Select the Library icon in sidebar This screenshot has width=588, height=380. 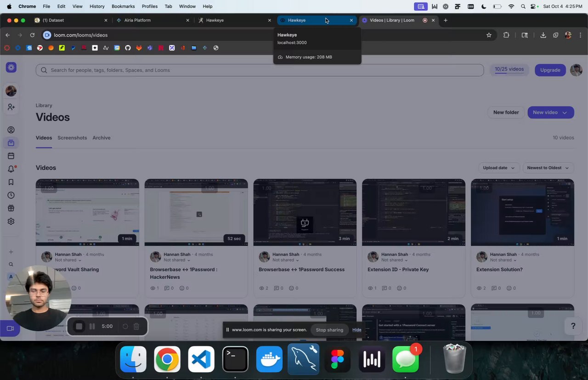tap(11, 143)
